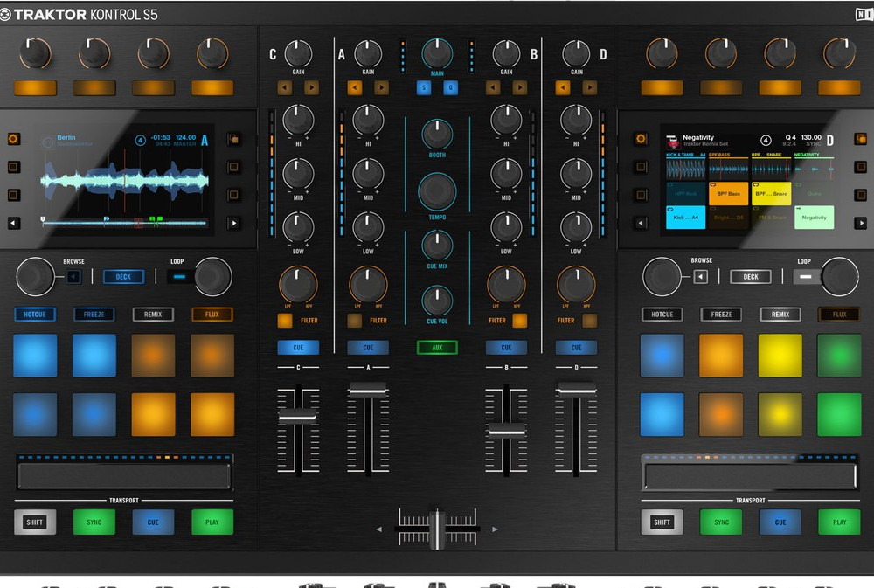
Task: Click the MAIN volume knob
Action: click(x=437, y=54)
